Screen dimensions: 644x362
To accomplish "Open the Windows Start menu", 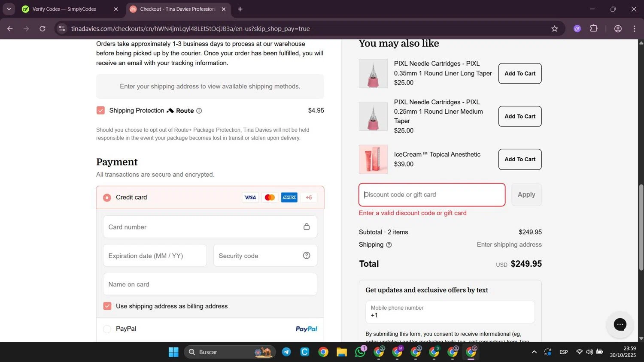I will (x=173, y=352).
